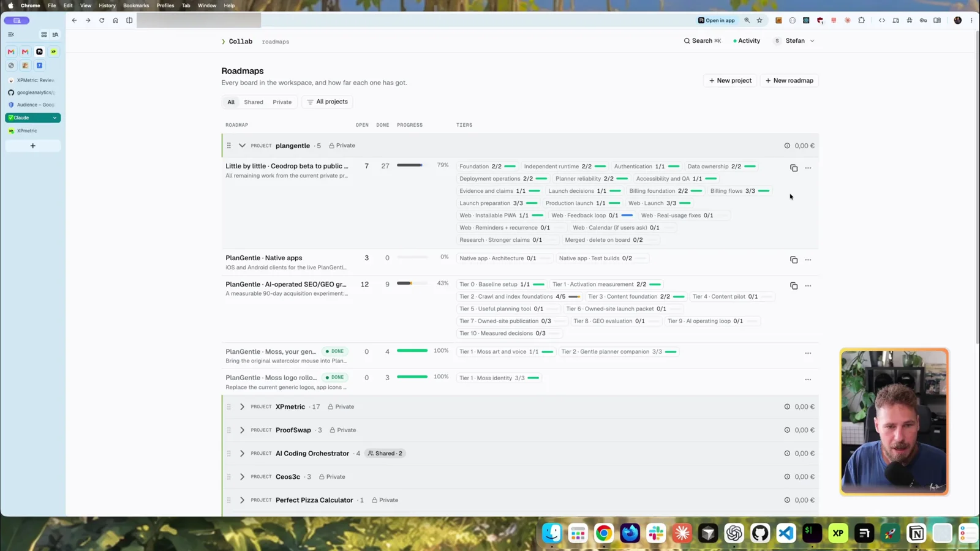Open Search in the header
The width and height of the screenshot is (980, 551).
703,41
